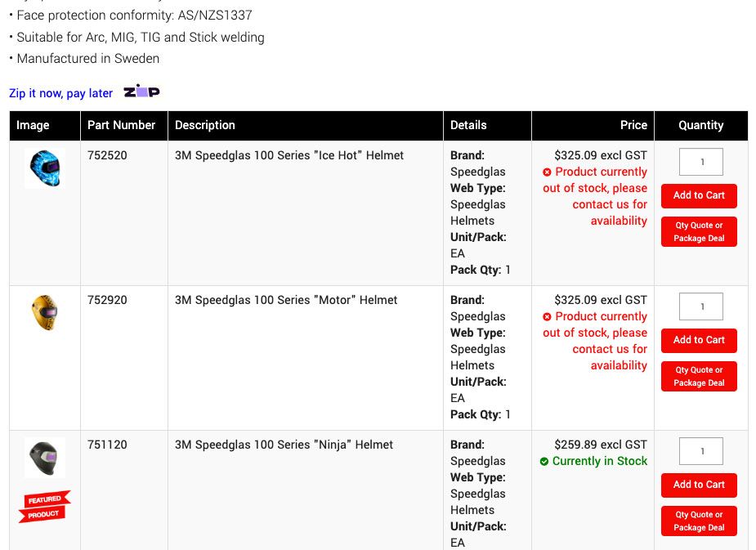Screen dimensions: 756x550
Task: Click the Featured Product ribbon badge
Action: (x=44, y=507)
